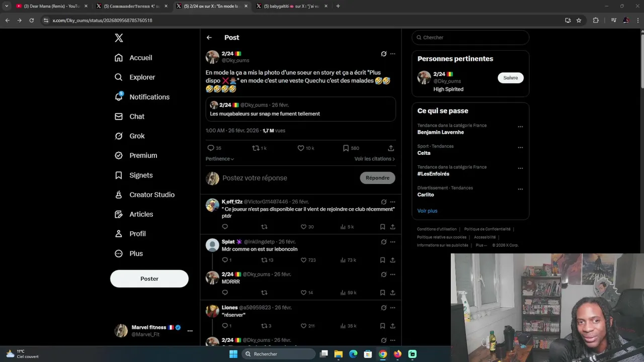This screenshot has height=362, width=644.
Task: Open Conditions d'utilisation link
Action: point(437,229)
